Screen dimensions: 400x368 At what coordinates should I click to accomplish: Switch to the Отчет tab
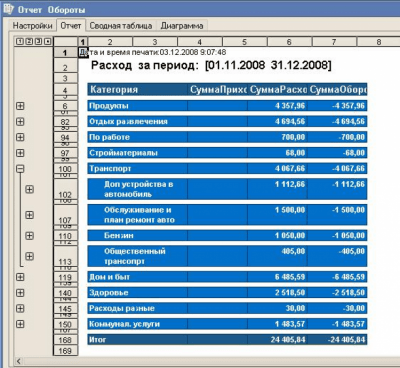[71, 25]
